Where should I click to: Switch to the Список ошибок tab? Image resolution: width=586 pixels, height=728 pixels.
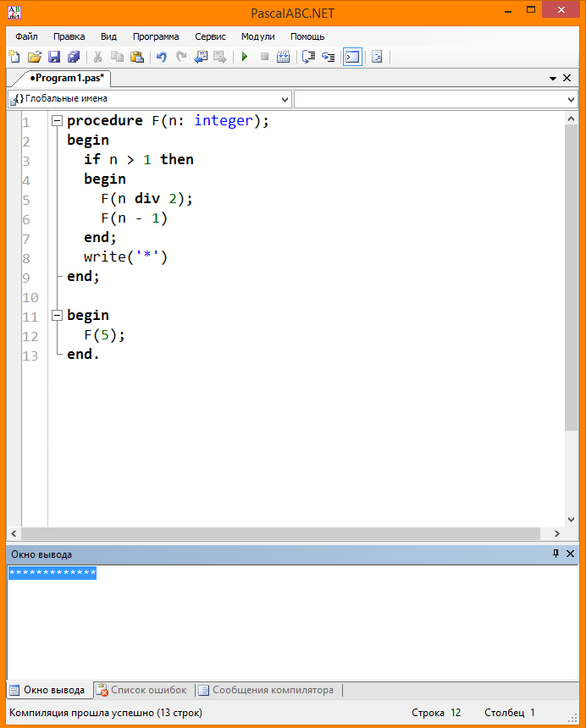142,690
